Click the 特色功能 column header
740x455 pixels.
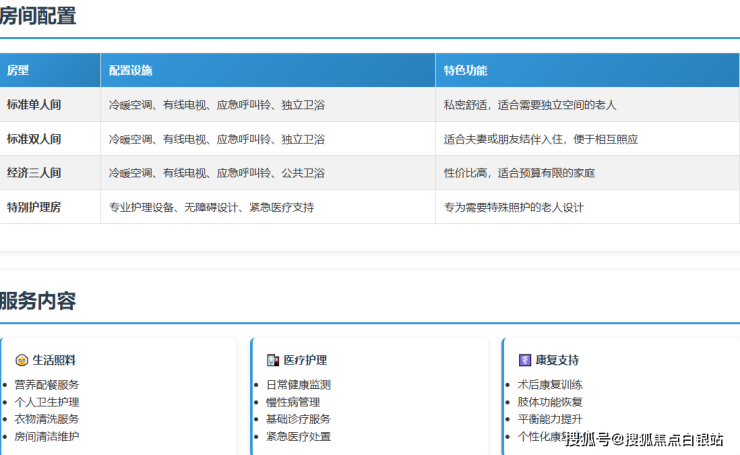[466, 71]
